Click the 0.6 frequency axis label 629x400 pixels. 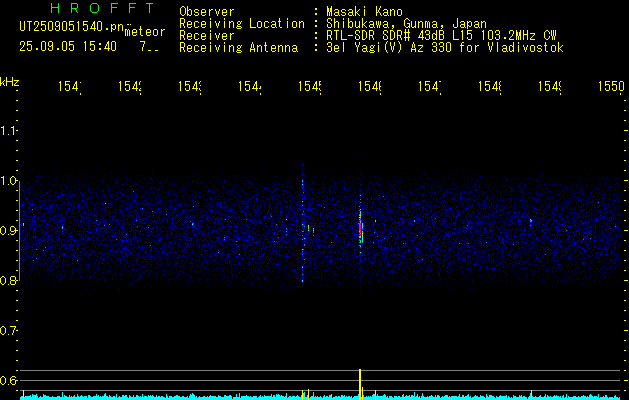tap(8, 380)
